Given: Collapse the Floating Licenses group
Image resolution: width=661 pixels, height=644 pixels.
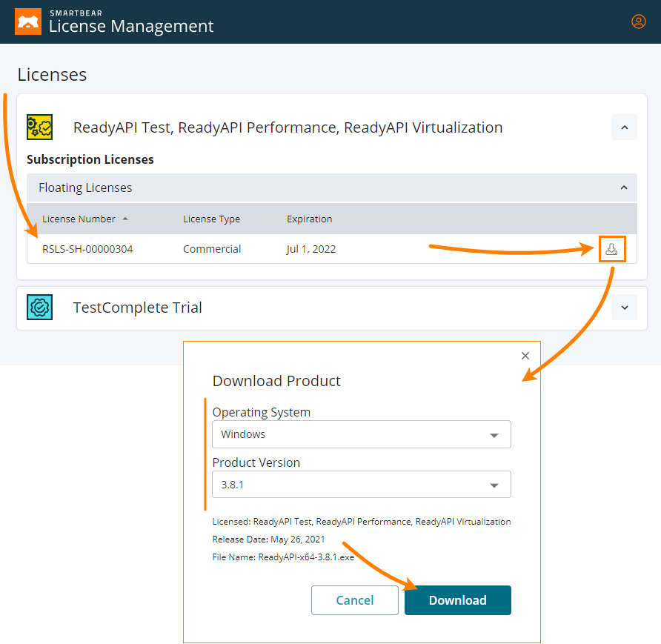Looking at the screenshot, I should 624,187.
